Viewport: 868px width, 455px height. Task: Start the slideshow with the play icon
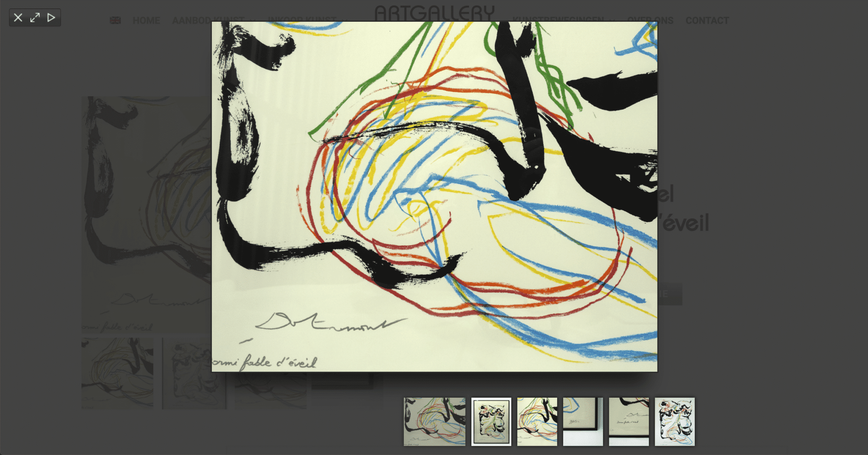[51, 17]
